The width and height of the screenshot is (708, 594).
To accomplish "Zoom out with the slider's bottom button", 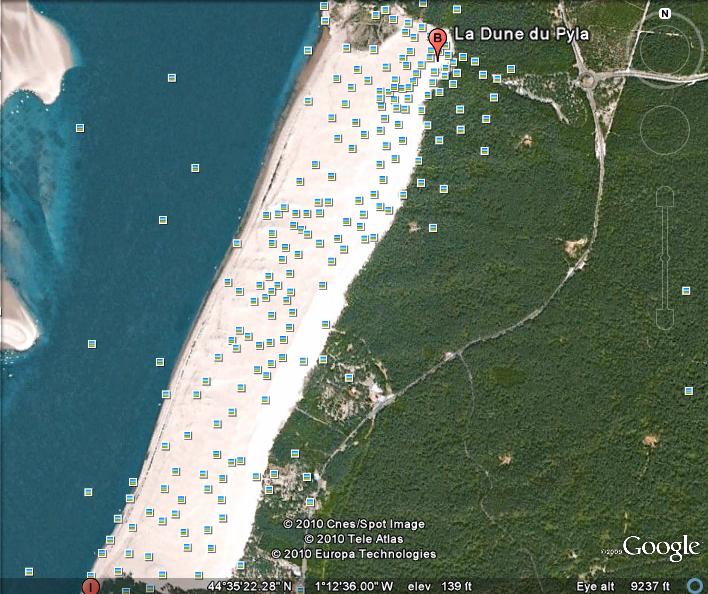I will coord(665,319).
